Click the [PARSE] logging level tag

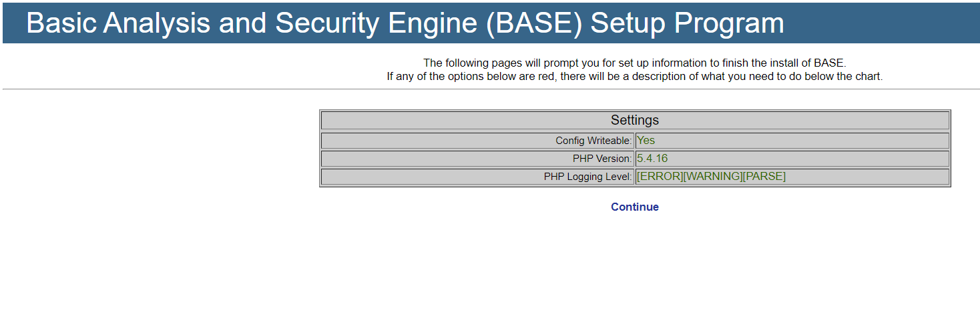[x=764, y=176]
